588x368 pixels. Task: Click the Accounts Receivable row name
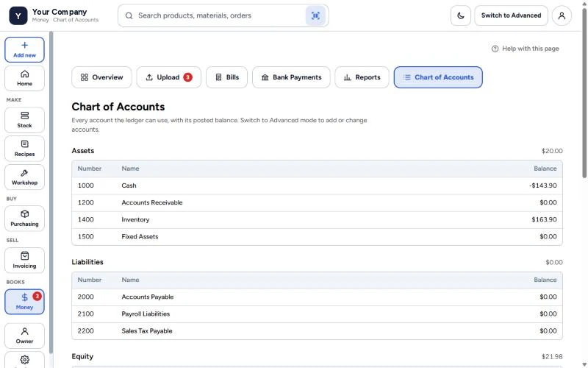[x=152, y=202]
